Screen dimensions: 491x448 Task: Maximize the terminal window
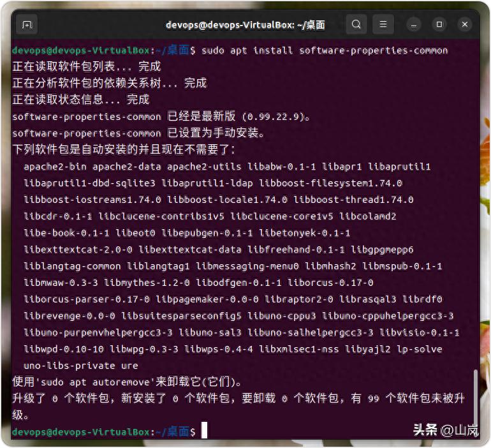tap(439, 24)
